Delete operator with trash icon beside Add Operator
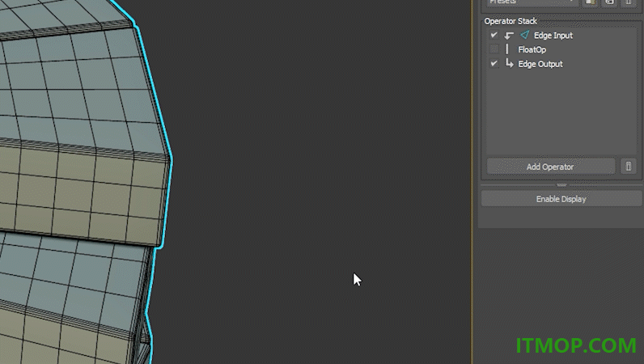 coord(628,167)
